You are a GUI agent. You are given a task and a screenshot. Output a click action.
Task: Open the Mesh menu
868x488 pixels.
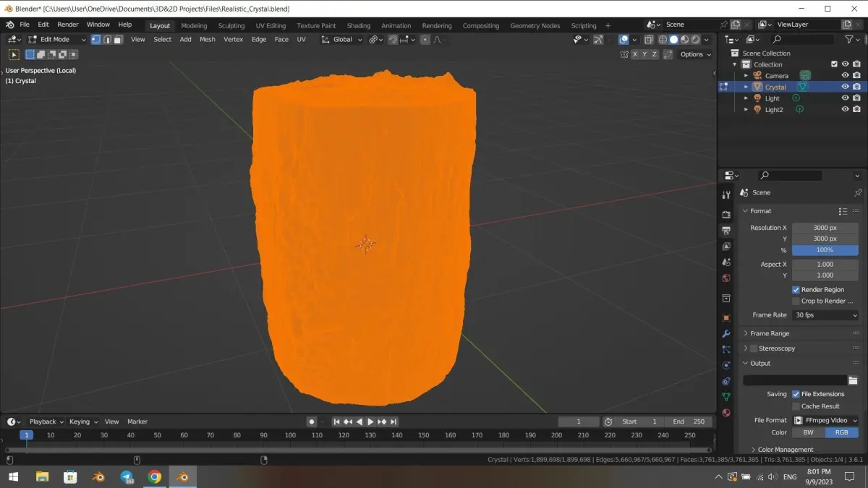click(208, 39)
